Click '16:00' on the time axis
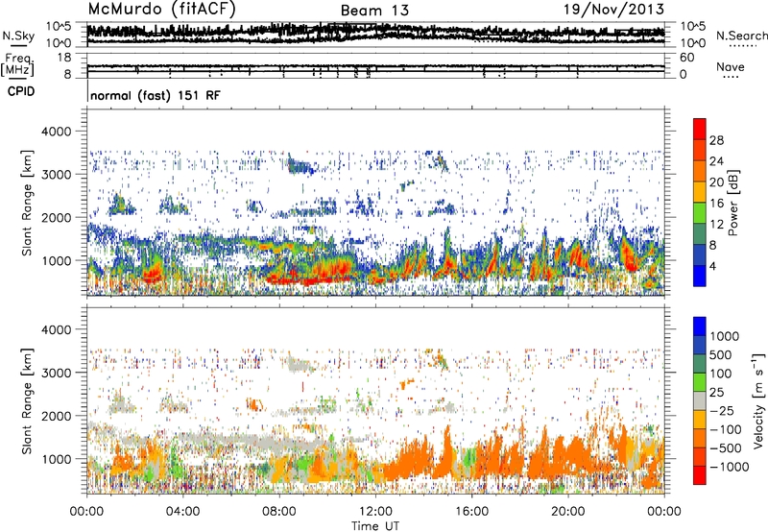This screenshot has width=768, height=532. click(x=471, y=512)
